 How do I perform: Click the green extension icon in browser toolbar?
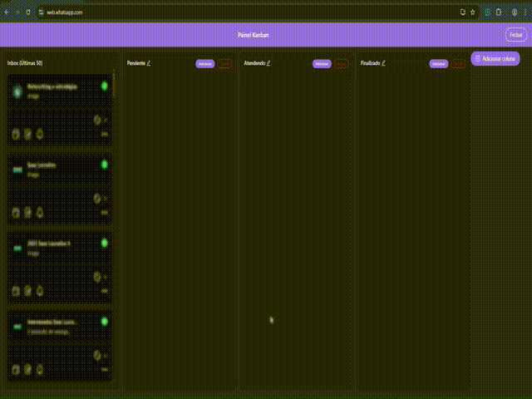click(x=488, y=12)
